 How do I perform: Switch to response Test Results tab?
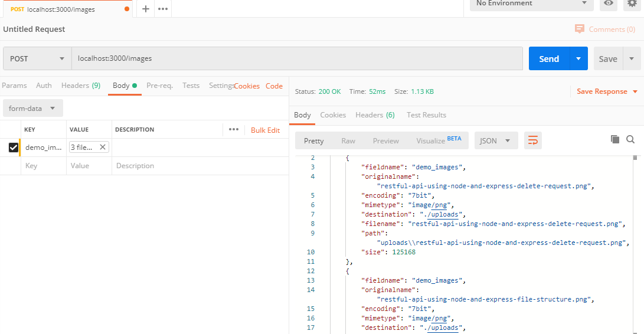(x=426, y=115)
